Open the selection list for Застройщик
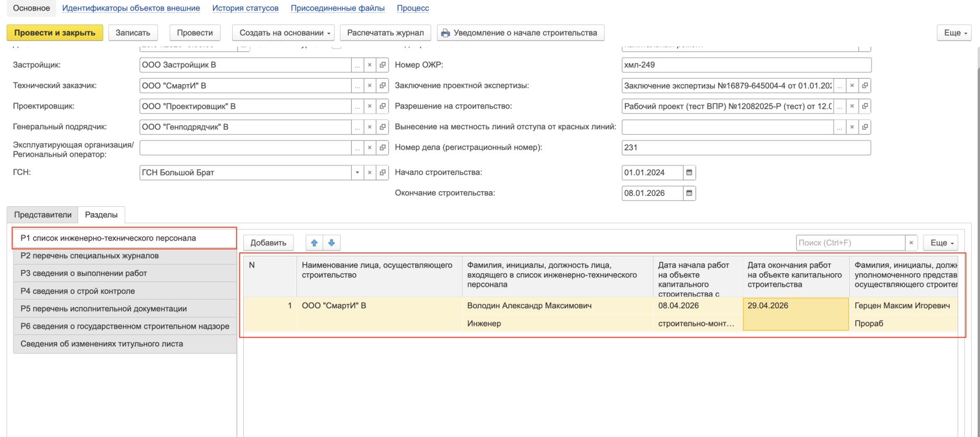 (358, 65)
